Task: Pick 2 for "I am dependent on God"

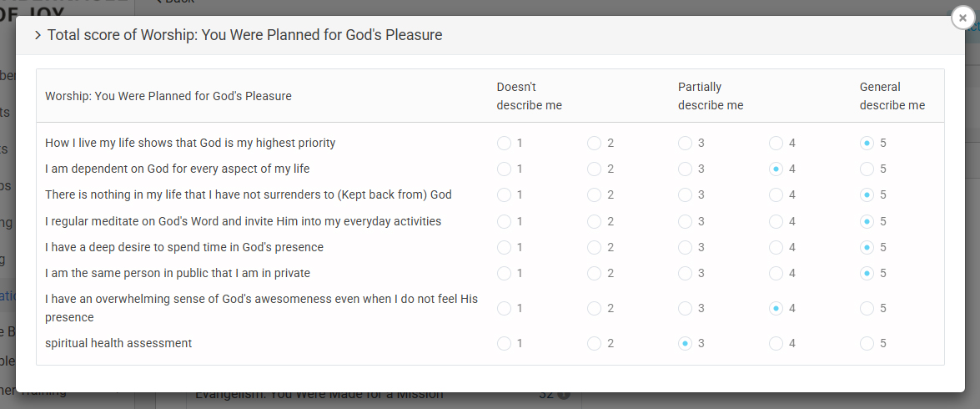Action: pos(594,169)
